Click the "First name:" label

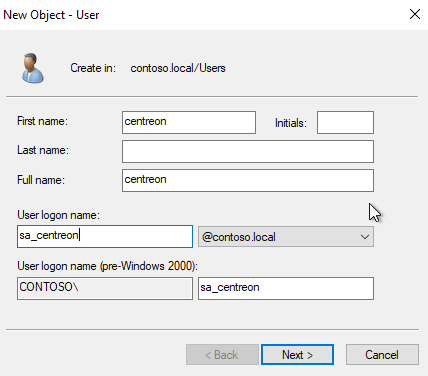pos(42,121)
